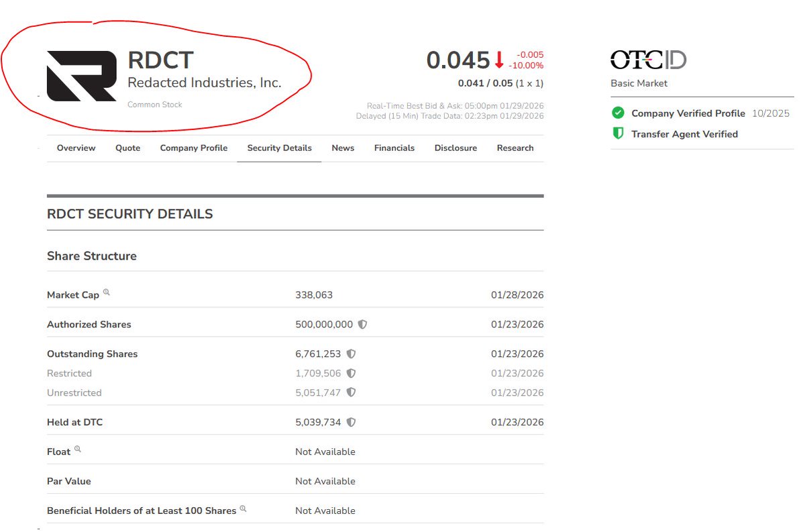The height and width of the screenshot is (532, 805).
Task: Click the Market Cap date 01/28/2026
Action: (x=517, y=295)
